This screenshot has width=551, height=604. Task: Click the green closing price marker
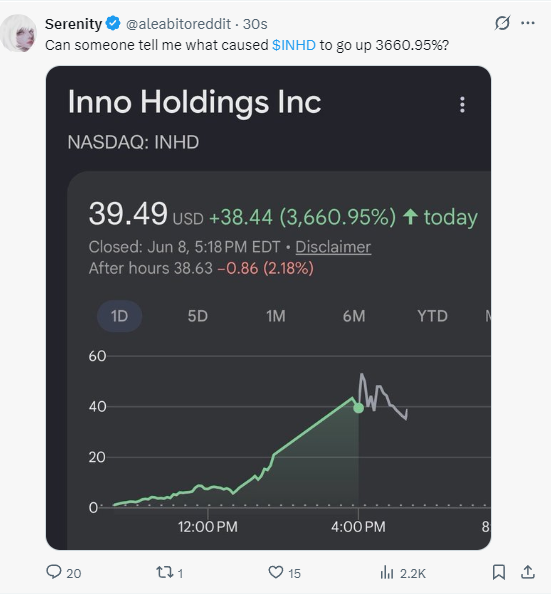tap(358, 408)
